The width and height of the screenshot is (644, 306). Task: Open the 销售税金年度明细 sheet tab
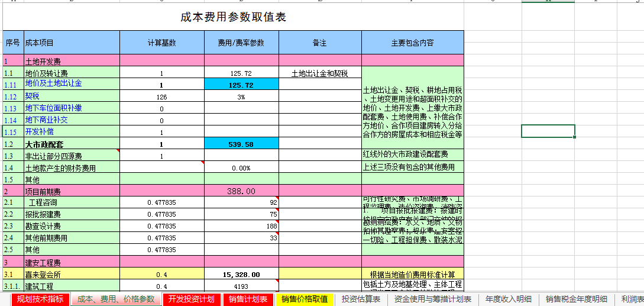coord(576,299)
